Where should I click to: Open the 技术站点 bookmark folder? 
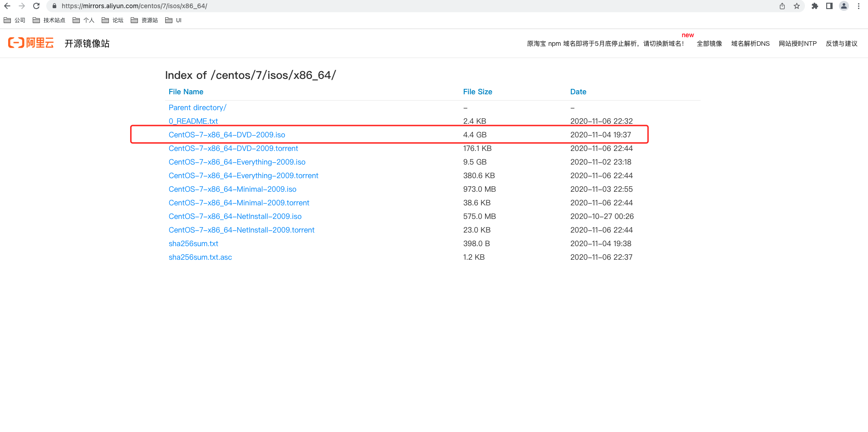[49, 20]
